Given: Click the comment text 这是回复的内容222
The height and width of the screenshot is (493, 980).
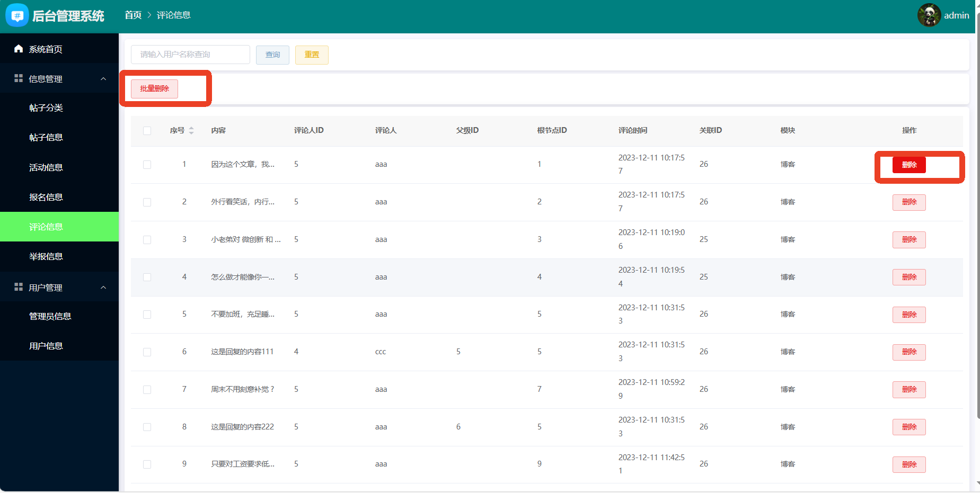Looking at the screenshot, I should 242,427.
